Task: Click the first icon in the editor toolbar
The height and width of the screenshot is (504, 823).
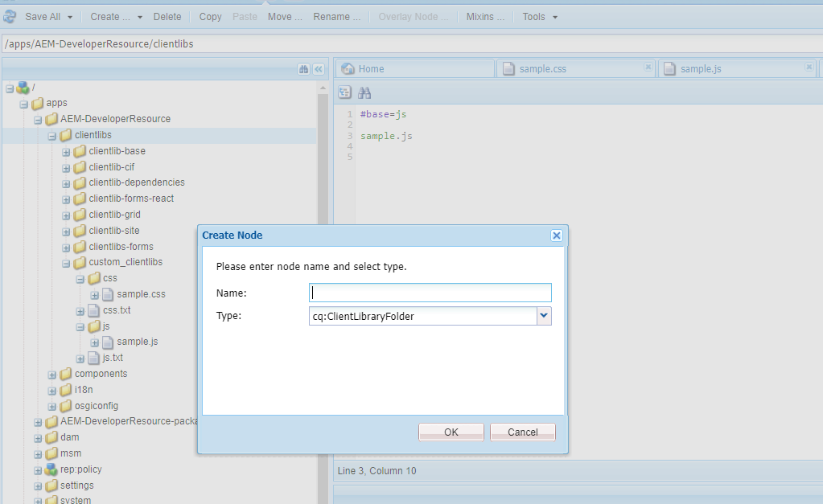Action: 345,92
